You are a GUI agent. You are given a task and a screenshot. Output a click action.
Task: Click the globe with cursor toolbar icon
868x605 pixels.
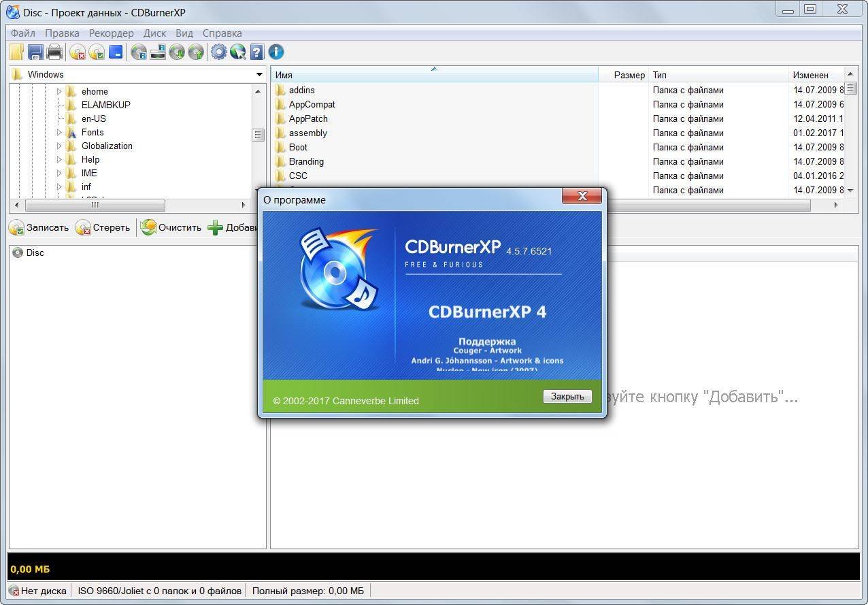[237, 52]
